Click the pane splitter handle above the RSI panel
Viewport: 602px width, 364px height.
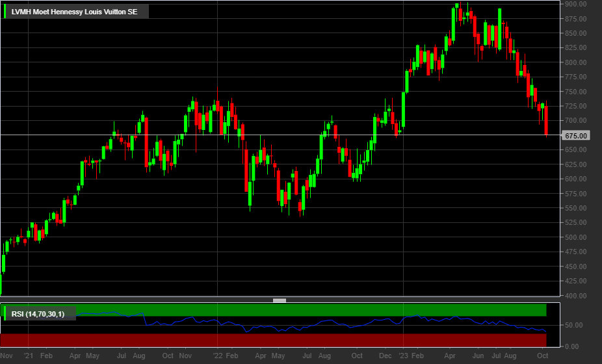pos(280,300)
